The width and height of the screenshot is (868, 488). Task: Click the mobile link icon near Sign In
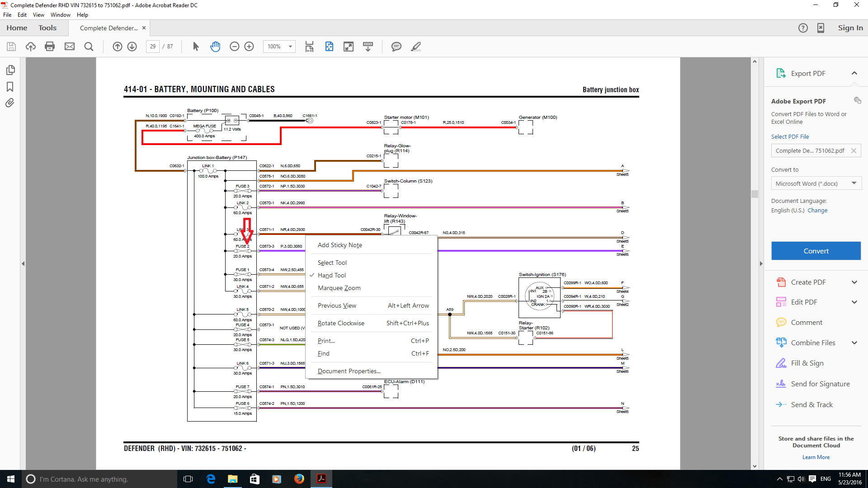click(821, 28)
